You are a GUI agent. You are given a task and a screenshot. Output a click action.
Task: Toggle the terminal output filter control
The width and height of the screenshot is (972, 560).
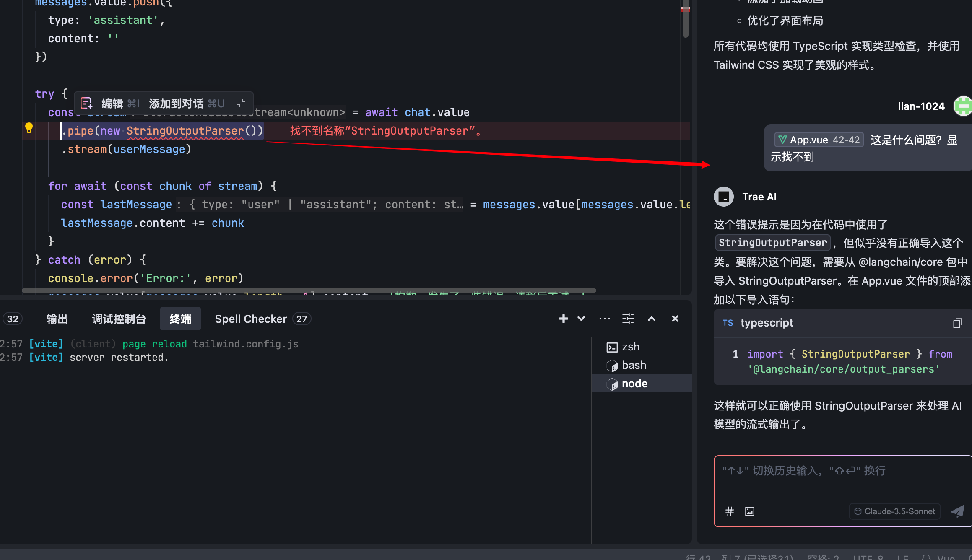[628, 319]
